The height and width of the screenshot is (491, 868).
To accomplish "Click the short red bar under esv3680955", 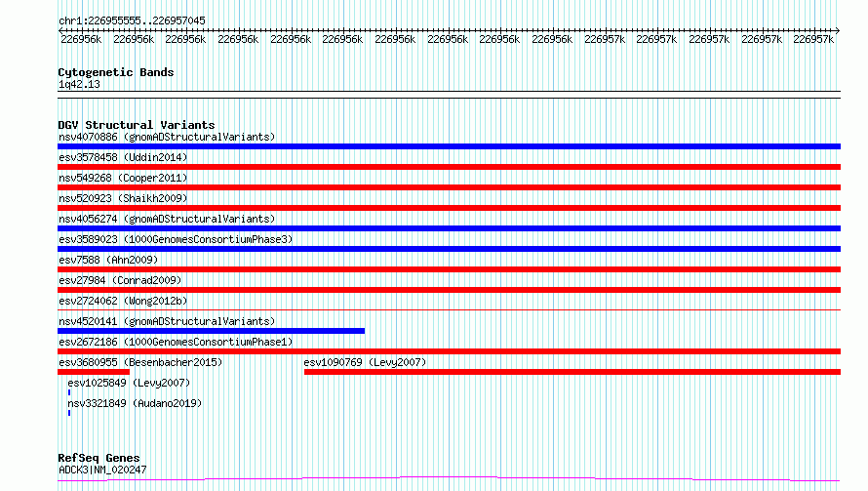I will coord(94,372).
